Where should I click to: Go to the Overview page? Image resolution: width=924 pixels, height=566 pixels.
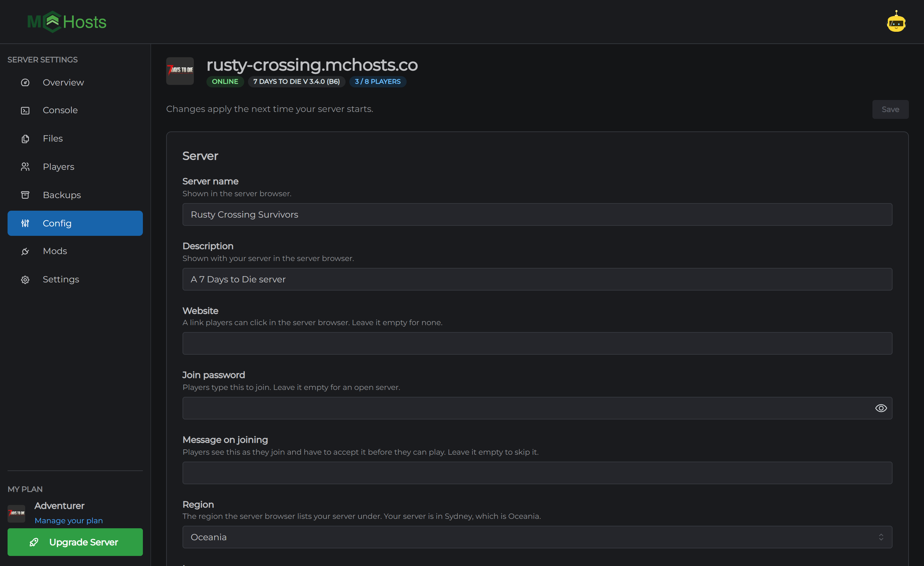tap(75, 82)
